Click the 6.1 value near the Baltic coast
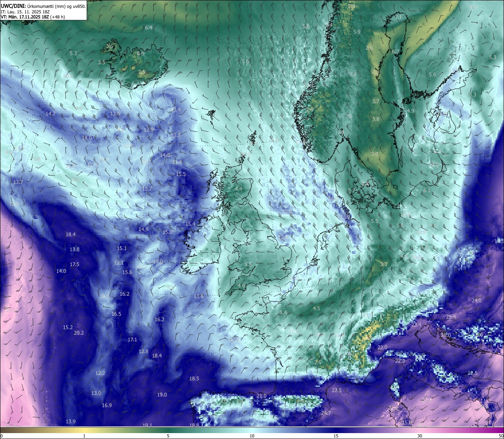504x439 pixels. pyautogui.click(x=427, y=191)
